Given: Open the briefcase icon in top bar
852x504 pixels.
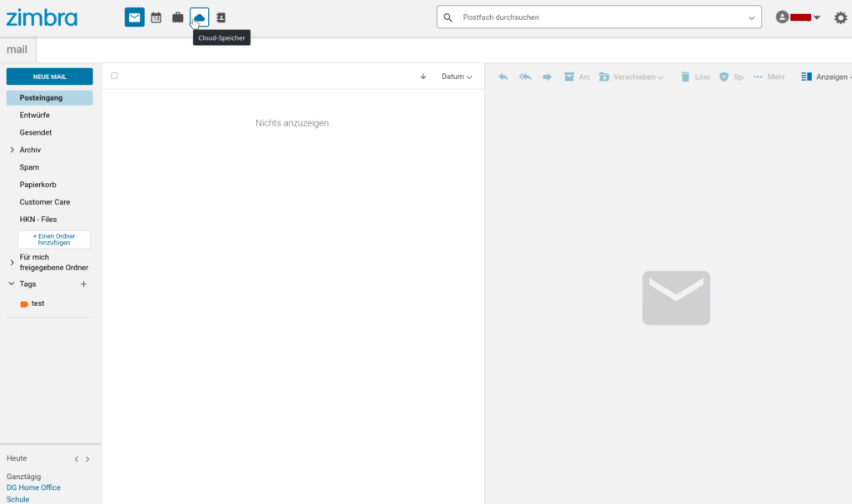Looking at the screenshot, I should [177, 17].
